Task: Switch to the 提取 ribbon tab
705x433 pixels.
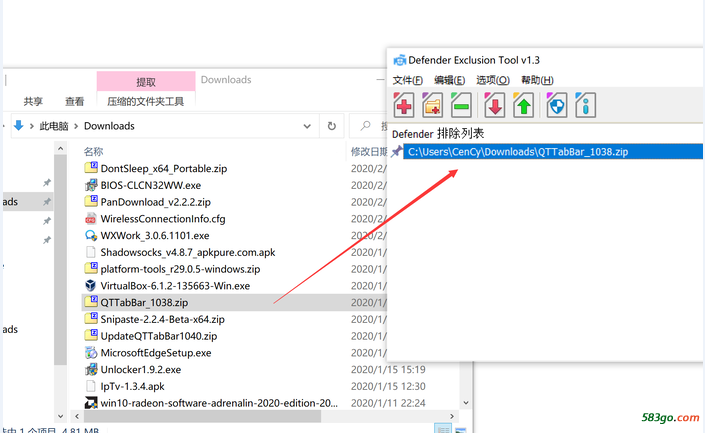Action: [x=146, y=81]
